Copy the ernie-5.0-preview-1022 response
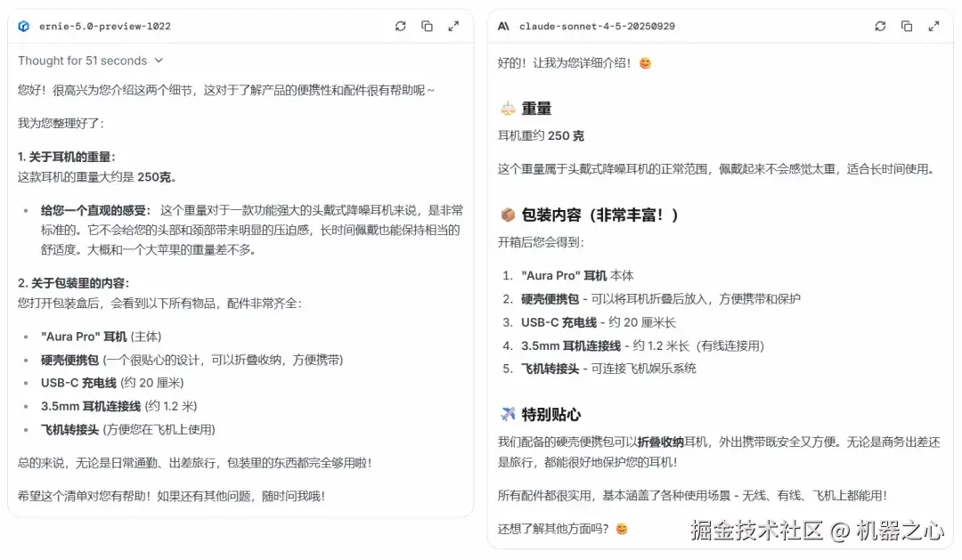Viewport: 962px width, 560px height. click(428, 26)
